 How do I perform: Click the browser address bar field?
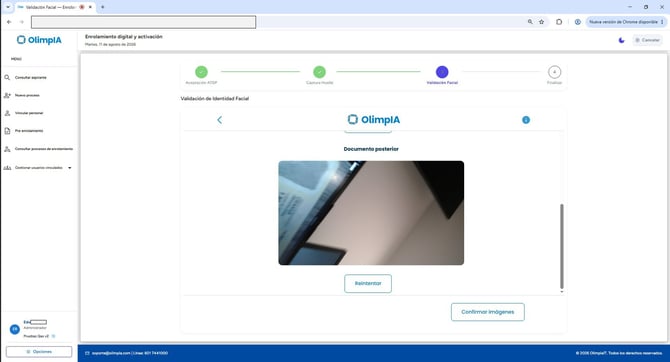[144, 22]
